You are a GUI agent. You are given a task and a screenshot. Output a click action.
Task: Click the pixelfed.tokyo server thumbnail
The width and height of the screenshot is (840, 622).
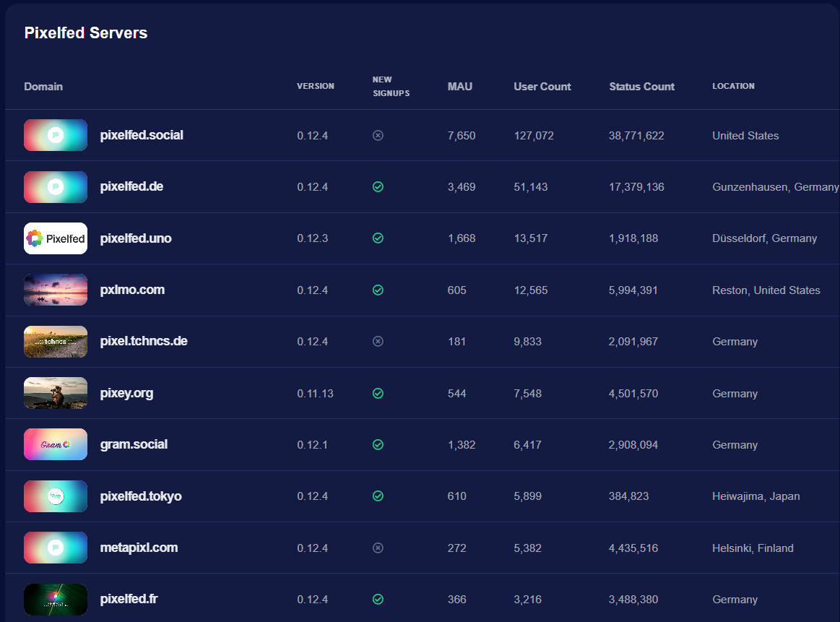point(56,496)
